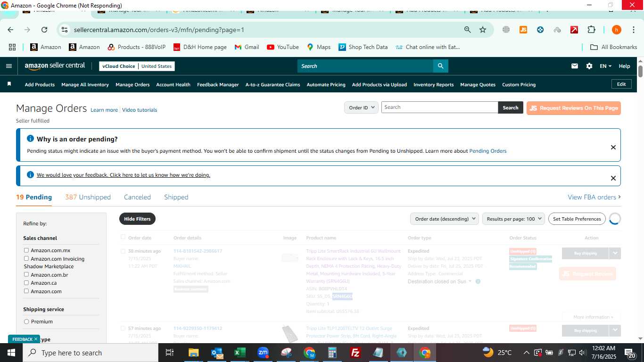
Task: Close the feedback survey banner
Action: [x=613, y=178]
